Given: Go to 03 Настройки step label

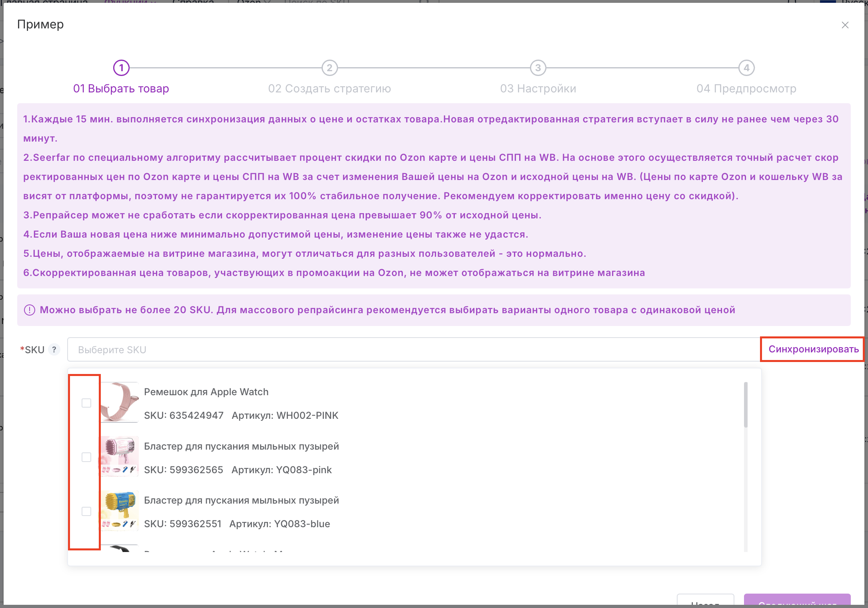Looking at the screenshot, I should (538, 88).
